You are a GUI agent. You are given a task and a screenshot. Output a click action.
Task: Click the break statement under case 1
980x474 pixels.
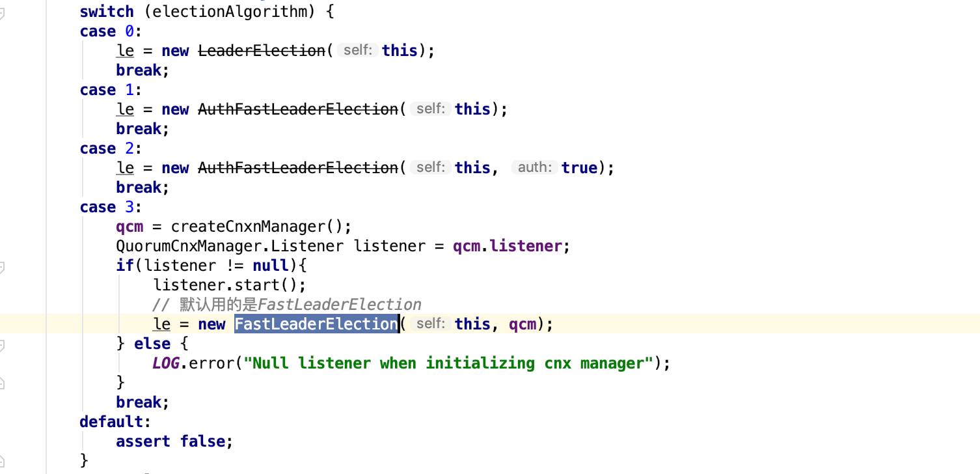(143, 128)
